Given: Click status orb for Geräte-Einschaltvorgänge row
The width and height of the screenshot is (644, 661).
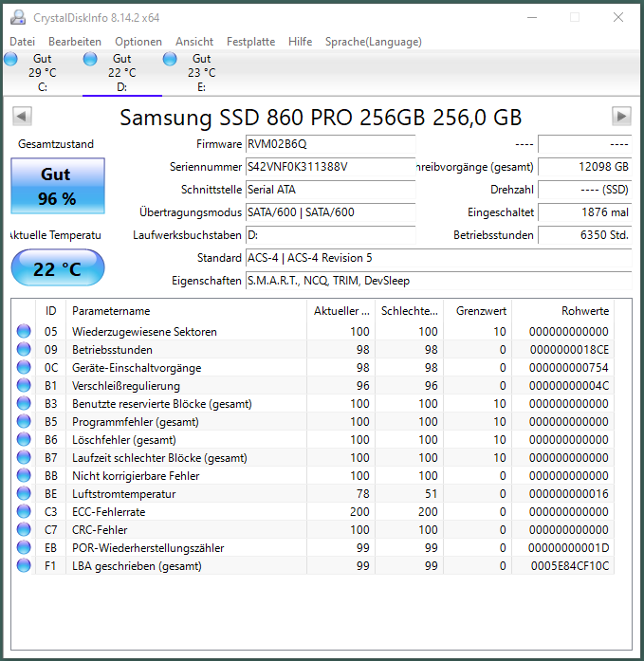Looking at the screenshot, I should pos(24,368).
